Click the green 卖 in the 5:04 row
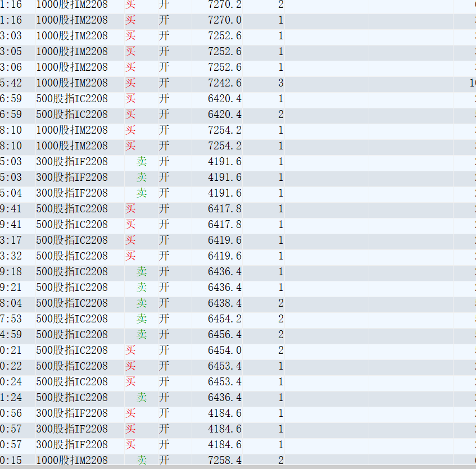 pos(142,193)
